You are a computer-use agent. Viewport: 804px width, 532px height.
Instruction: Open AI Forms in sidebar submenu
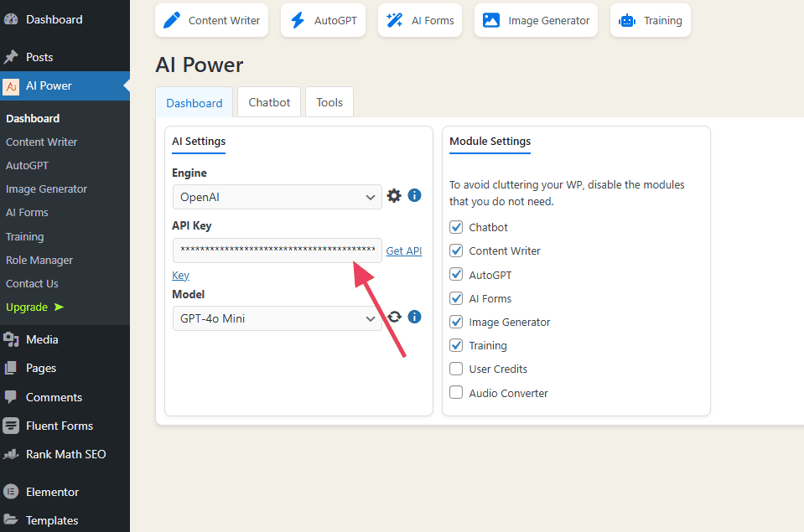[x=27, y=213]
